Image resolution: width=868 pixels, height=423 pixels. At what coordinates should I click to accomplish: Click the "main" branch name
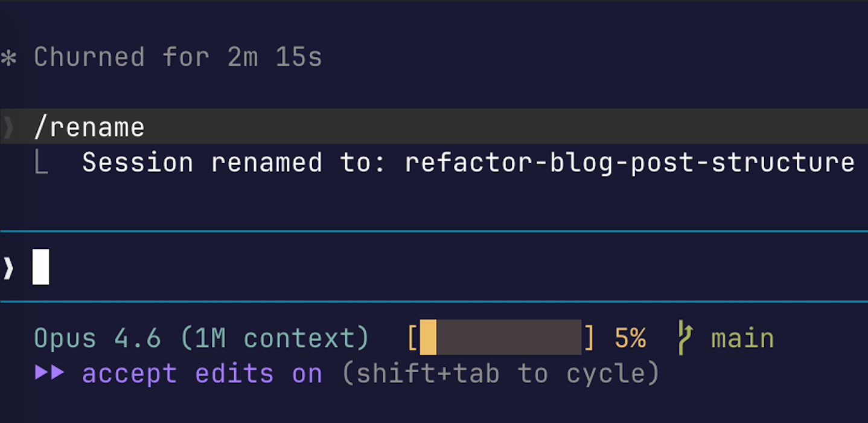pyautogui.click(x=742, y=338)
